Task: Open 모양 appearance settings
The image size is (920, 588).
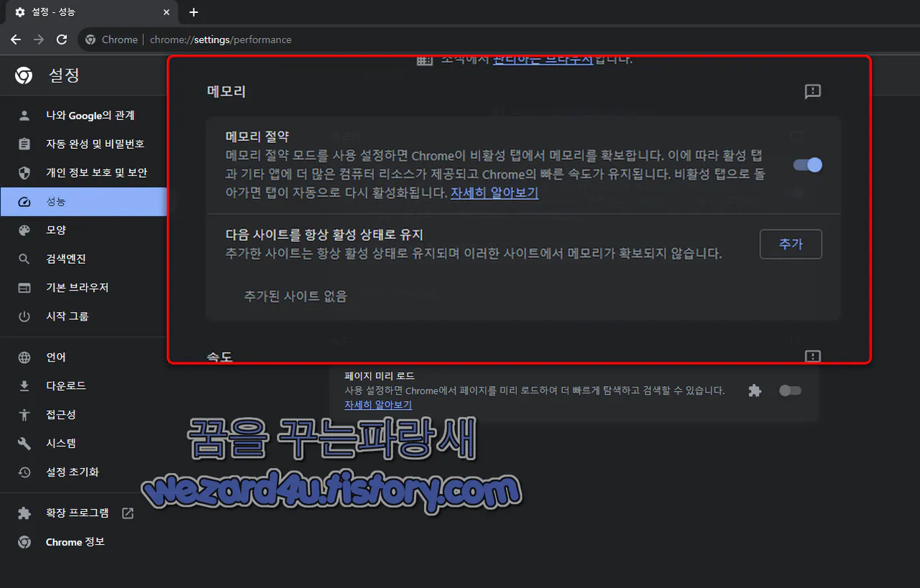Action: pyautogui.click(x=83, y=230)
